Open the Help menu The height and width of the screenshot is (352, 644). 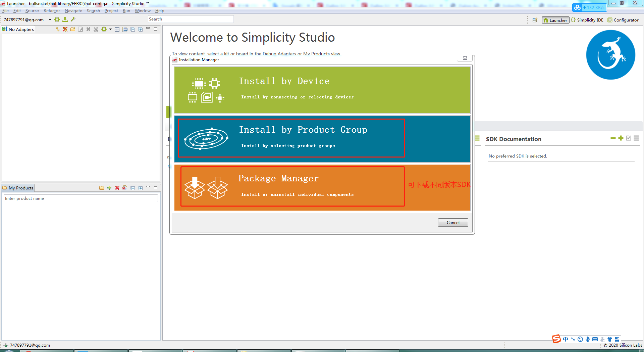(160, 11)
